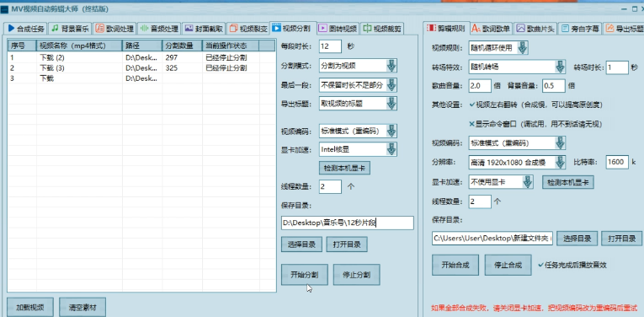644x317 pixels.
Task: Open the 歌词处理 tab with lyrics icon
Action: (x=114, y=29)
